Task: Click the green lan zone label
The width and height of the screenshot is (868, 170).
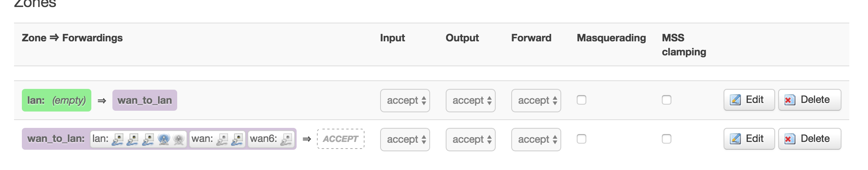Action: click(x=57, y=100)
